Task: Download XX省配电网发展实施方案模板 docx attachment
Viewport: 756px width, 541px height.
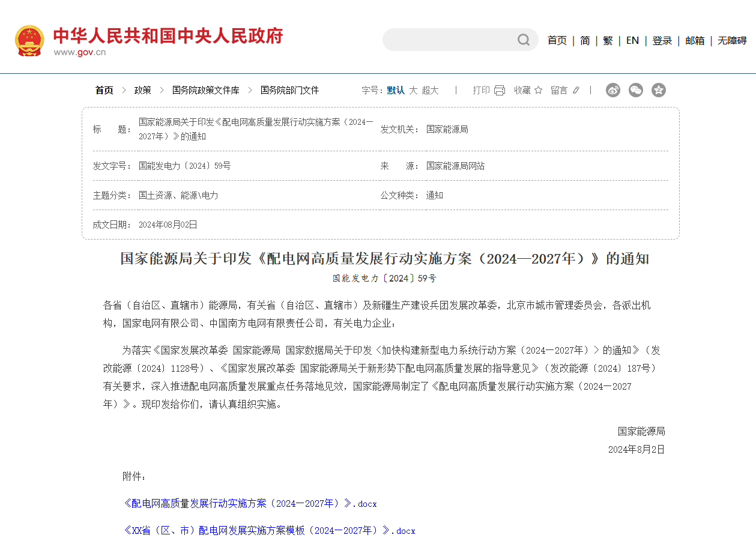Action: [269, 530]
